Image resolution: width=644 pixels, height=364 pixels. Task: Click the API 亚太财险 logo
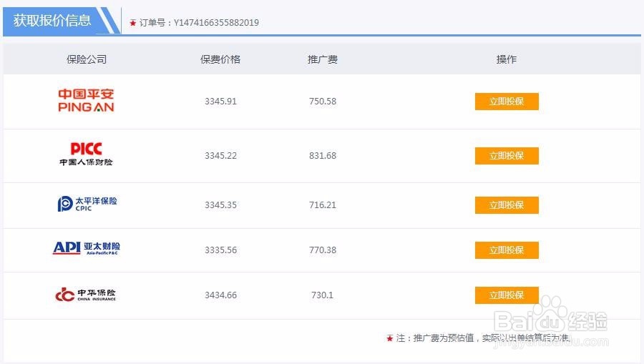pos(87,248)
